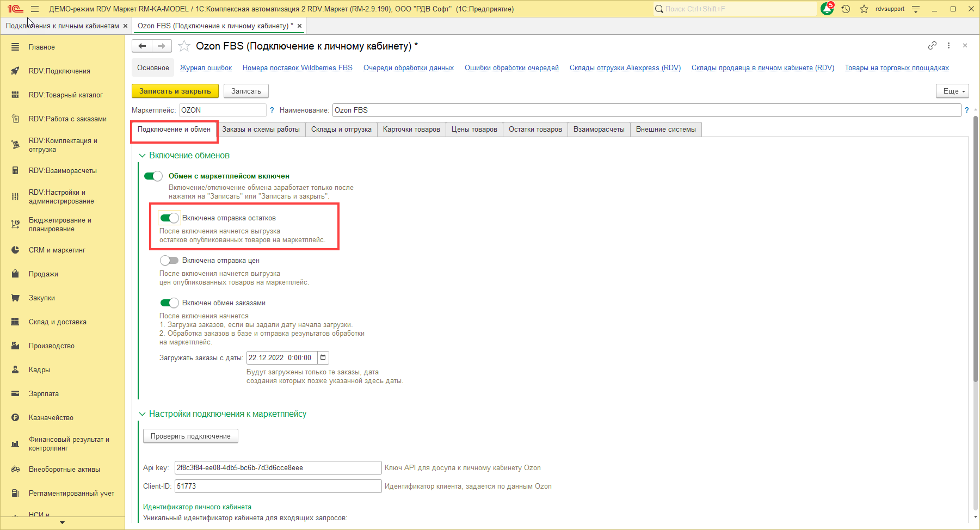Click the Записать button
Screen dimensions: 980x530
tap(246, 91)
